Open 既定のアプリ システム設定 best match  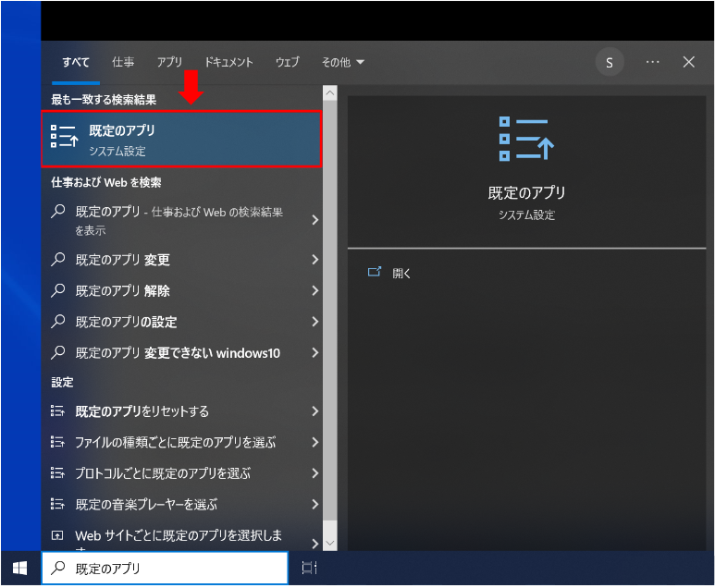pos(181,139)
